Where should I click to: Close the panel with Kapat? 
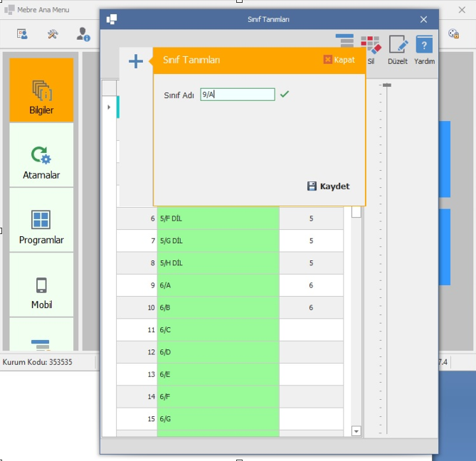(x=339, y=60)
